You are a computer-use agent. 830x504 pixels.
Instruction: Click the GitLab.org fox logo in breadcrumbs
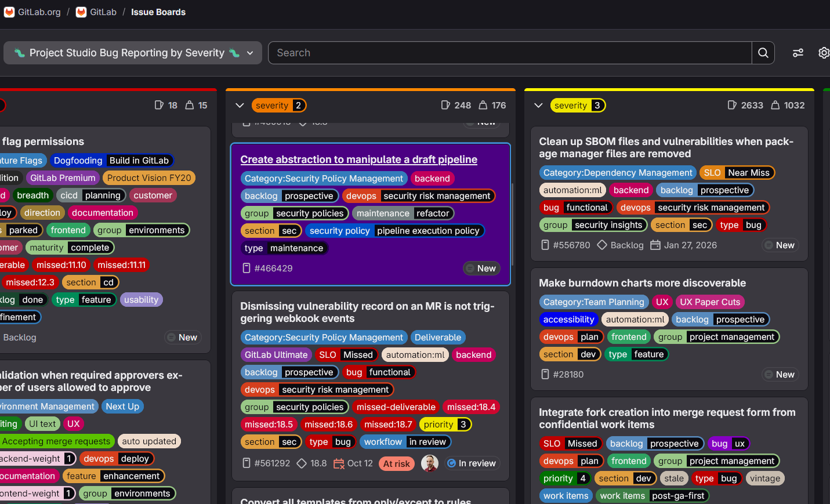click(9, 12)
